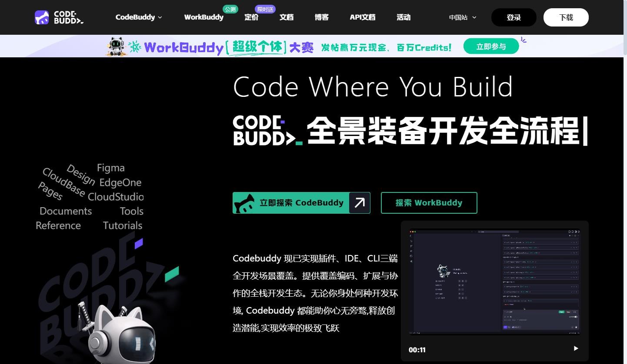Click the CloudStudio word in the word cloud
The height and width of the screenshot is (364, 627).
pyautogui.click(x=116, y=197)
